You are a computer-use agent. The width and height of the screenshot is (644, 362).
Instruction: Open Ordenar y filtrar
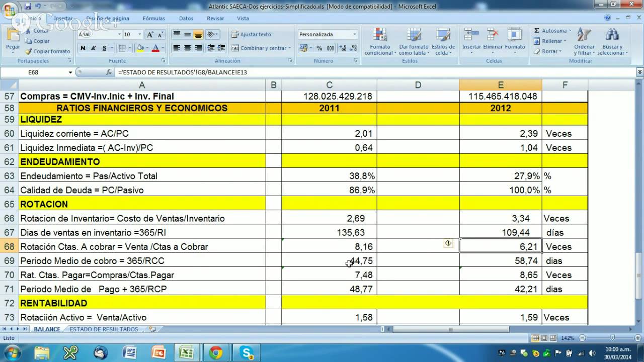pos(584,42)
